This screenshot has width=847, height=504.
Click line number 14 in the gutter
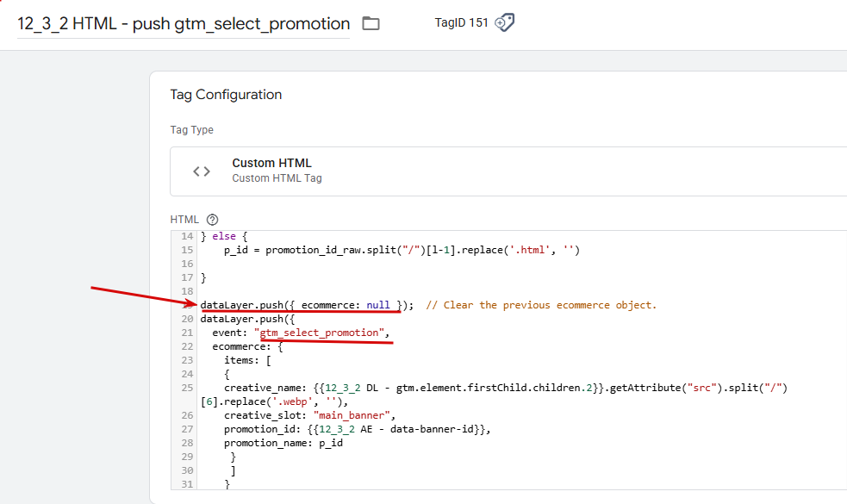(x=187, y=236)
